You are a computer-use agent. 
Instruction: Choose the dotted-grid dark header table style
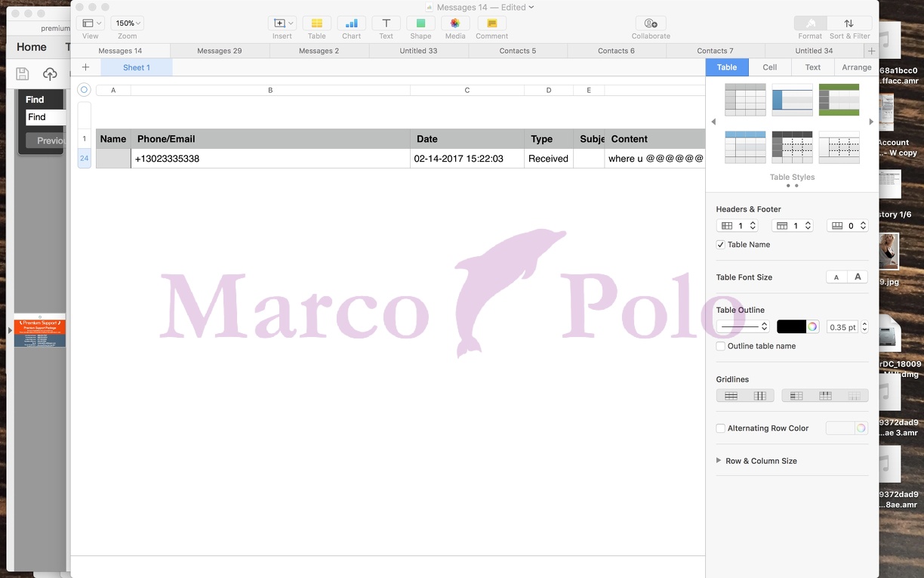792,147
